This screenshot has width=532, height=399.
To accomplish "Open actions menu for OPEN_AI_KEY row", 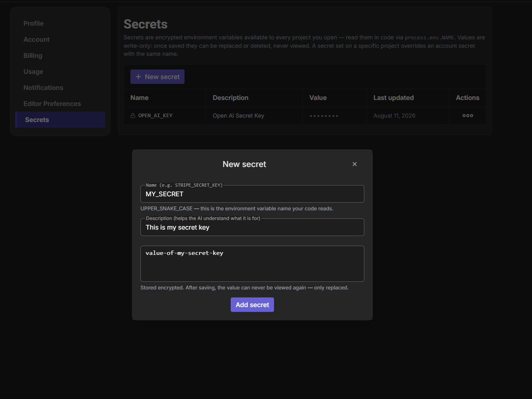I will pos(468,116).
